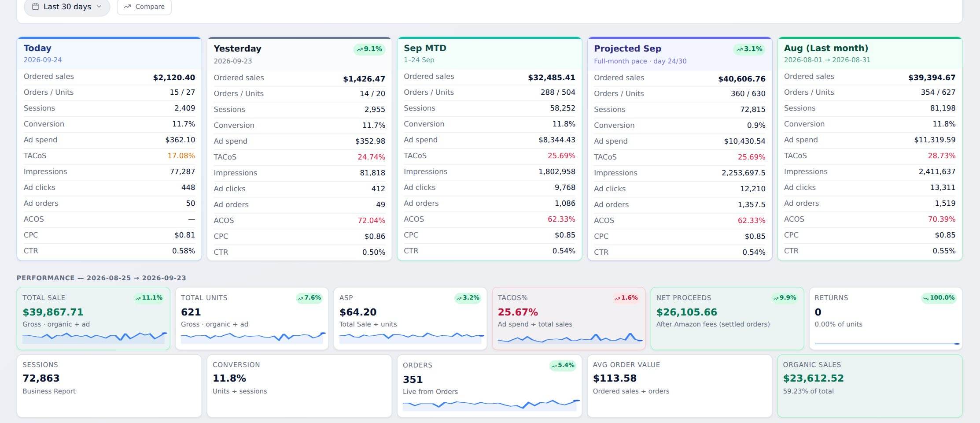Click Yesterday's ordered sales $1,426.47

pos(364,79)
